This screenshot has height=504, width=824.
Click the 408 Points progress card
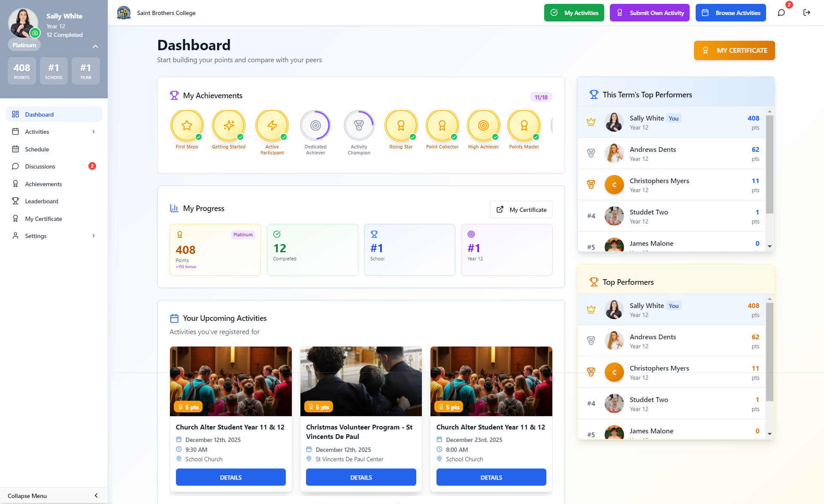pyautogui.click(x=215, y=250)
